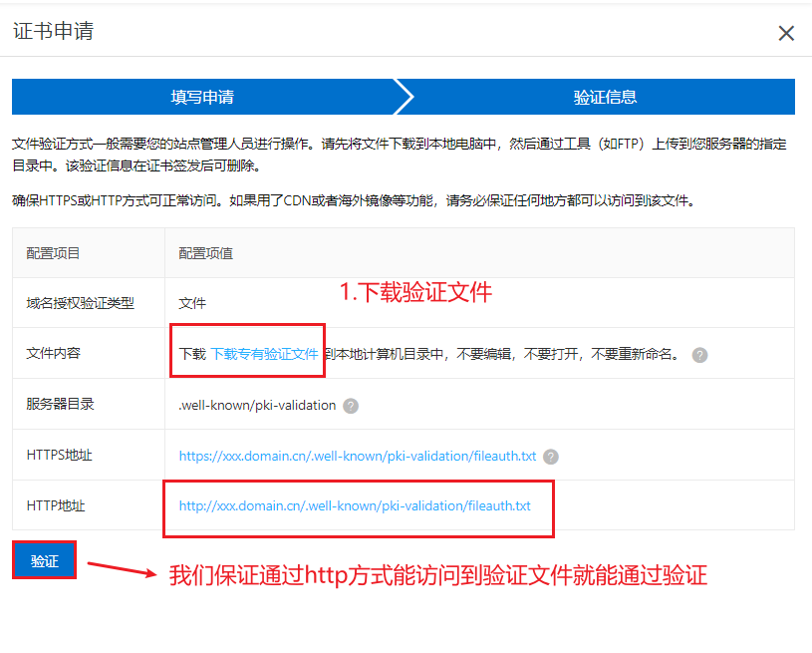The height and width of the screenshot is (653, 812).
Task: Close the 证书申请 dialog
Action: (786, 33)
